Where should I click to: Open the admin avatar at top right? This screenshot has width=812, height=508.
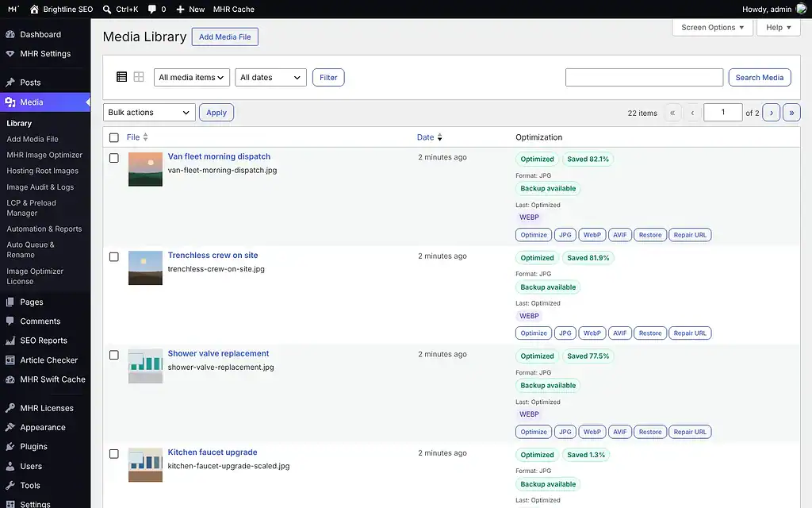tap(801, 10)
